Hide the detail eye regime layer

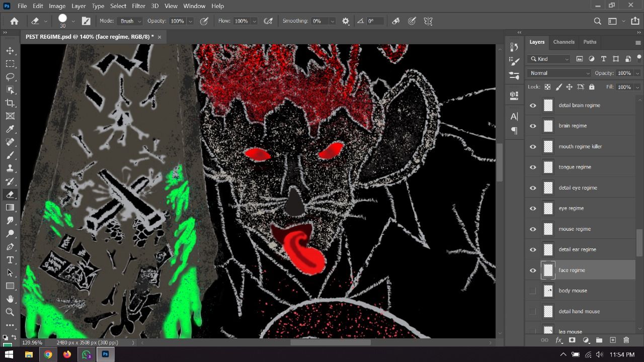point(533,188)
